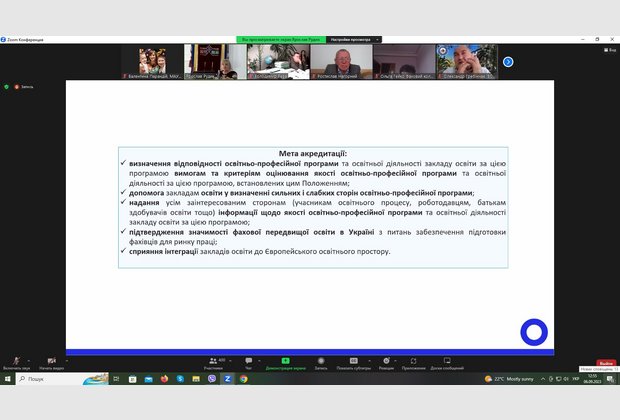The width and height of the screenshot is (620, 420).
Task: Expand the participants options arrow
Action: point(230,361)
